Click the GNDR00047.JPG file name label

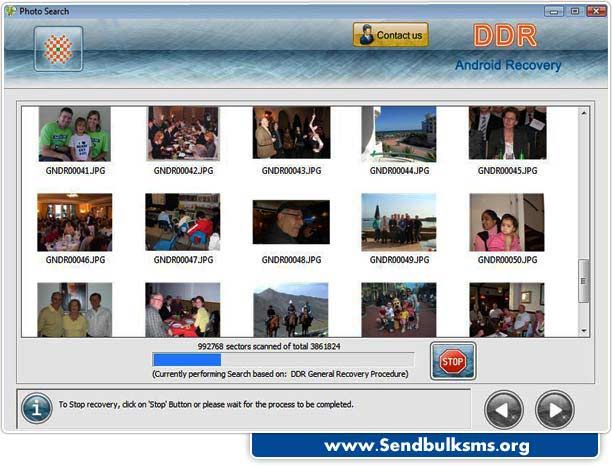pos(183,260)
